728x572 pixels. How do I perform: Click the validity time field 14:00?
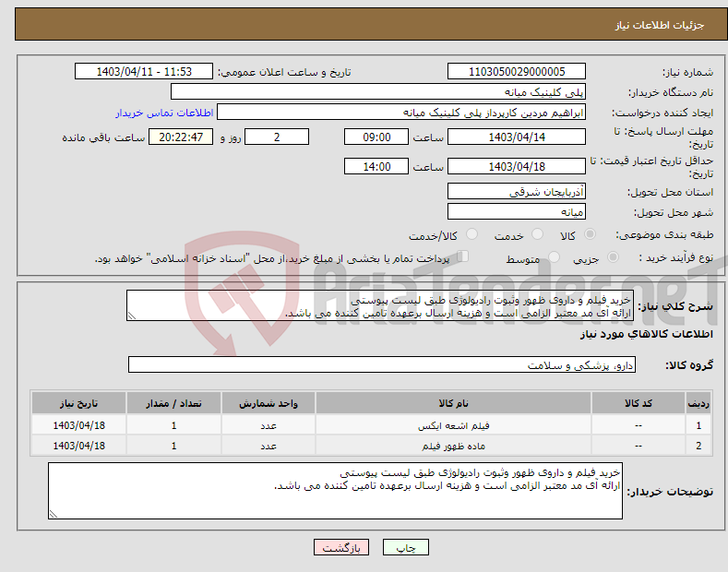click(376, 166)
